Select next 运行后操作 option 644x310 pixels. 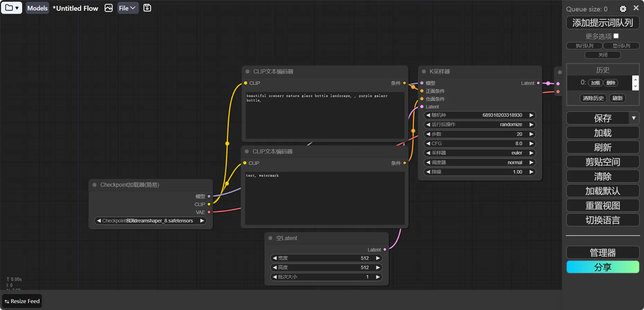click(531, 124)
